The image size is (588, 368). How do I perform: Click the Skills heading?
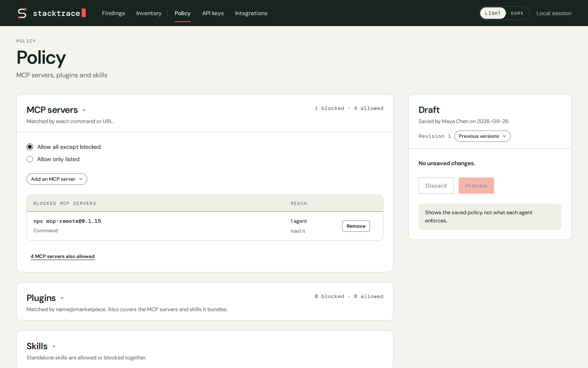(37, 346)
